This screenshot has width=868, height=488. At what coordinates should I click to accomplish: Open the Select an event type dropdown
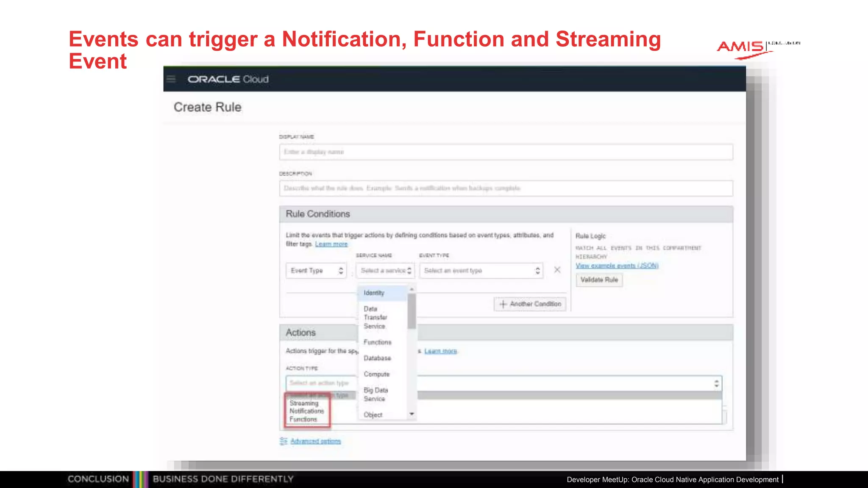481,271
